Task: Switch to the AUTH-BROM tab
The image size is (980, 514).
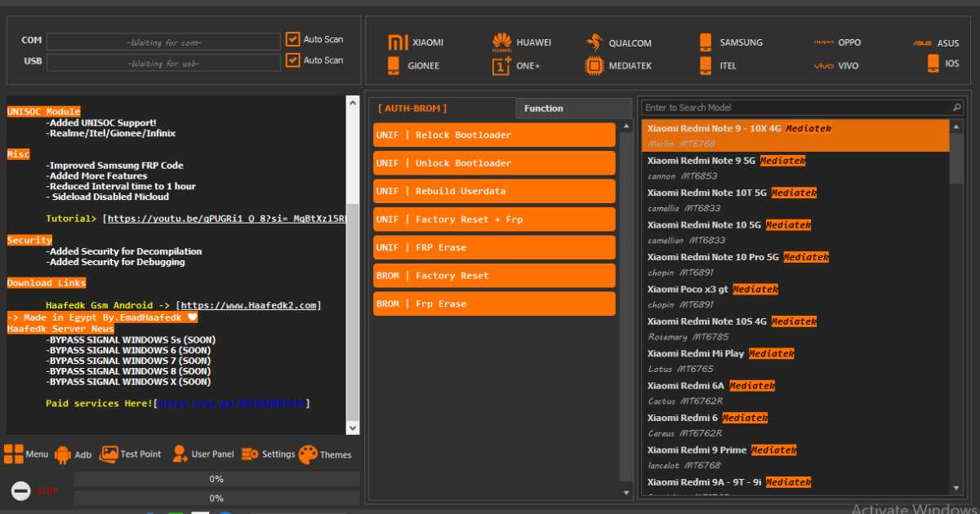Action: [442, 108]
